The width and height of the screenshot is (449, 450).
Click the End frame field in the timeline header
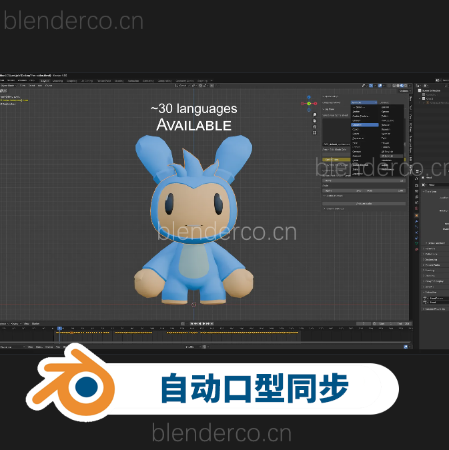pos(403,324)
